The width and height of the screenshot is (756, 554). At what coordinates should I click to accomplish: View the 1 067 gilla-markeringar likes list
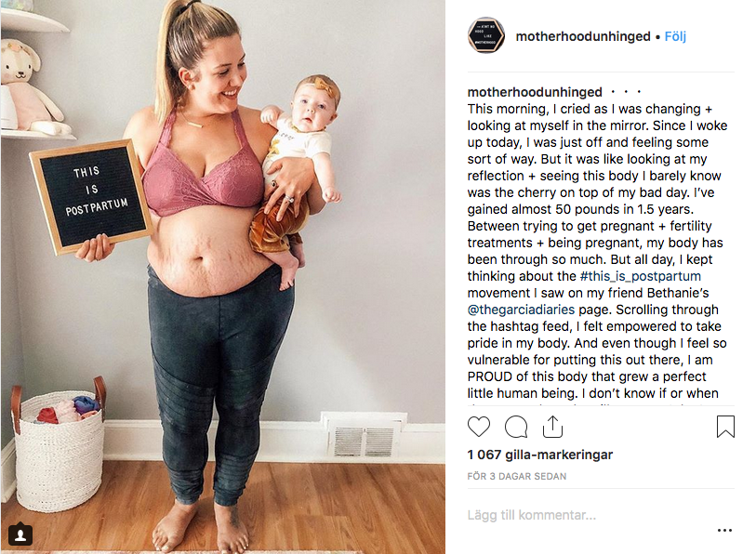pyautogui.click(x=540, y=455)
